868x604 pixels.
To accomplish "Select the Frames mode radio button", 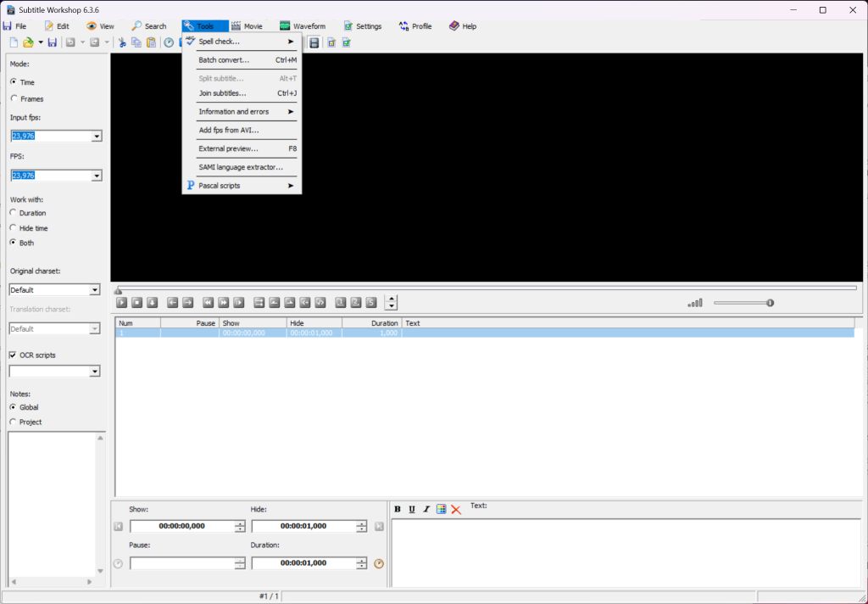I will coord(14,98).
